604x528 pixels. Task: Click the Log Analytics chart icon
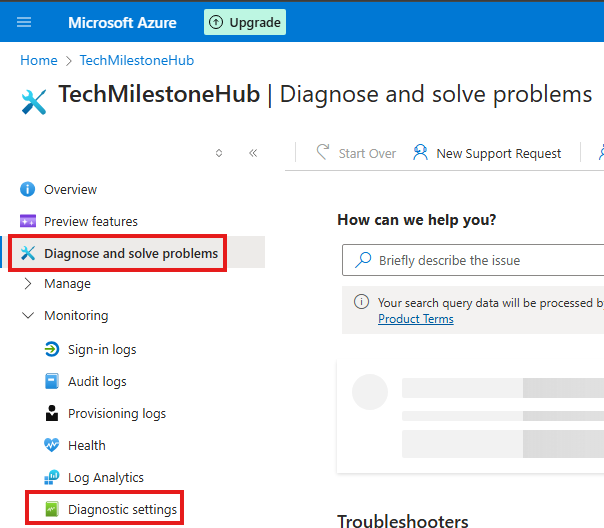52,477
